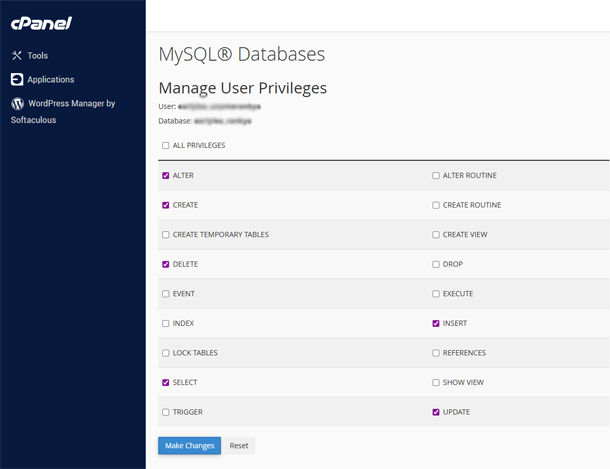Enable the SHOW VIEW privilege
610x469 pixels.
tap(436, 382)
